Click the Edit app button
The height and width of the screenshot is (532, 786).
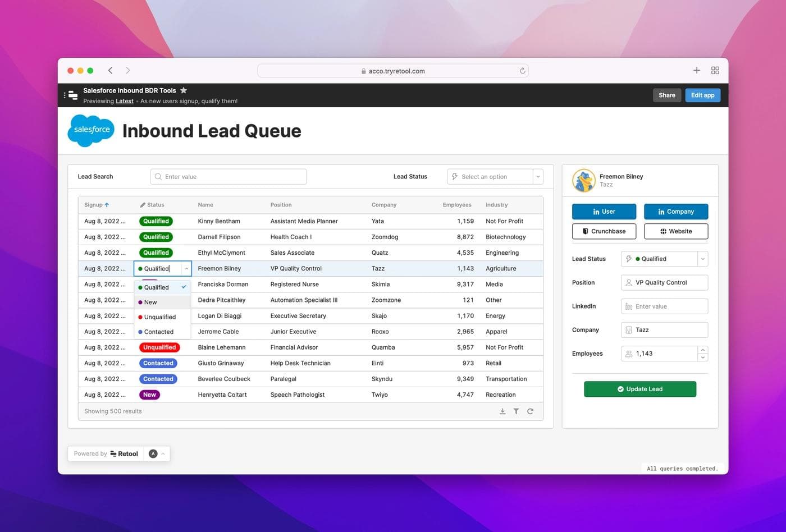pyautogui.click(x=702, y=95)
